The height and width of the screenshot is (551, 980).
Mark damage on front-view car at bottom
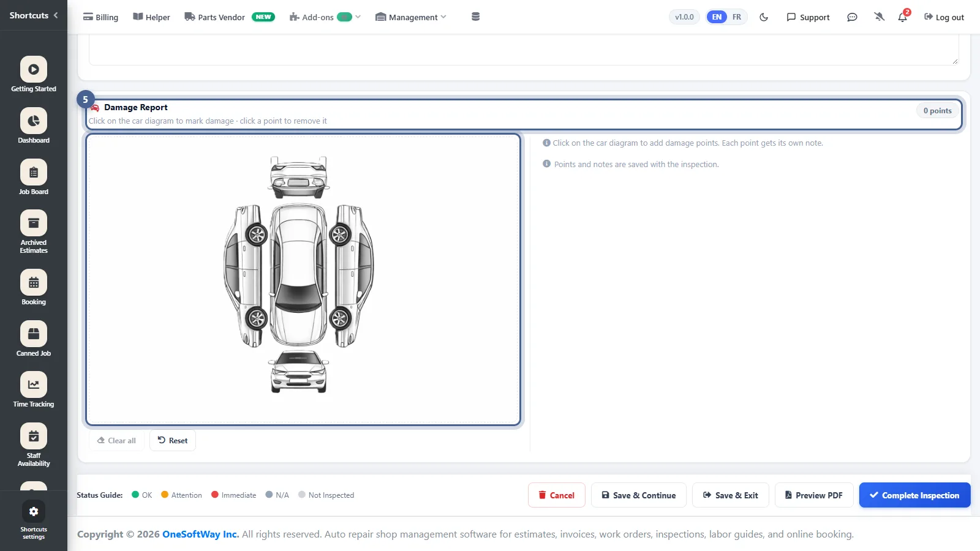click(x=299, y=372)
